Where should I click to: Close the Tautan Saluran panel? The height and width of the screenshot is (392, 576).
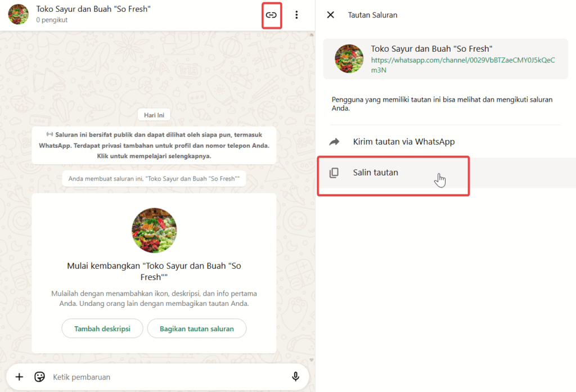(331, 15)
